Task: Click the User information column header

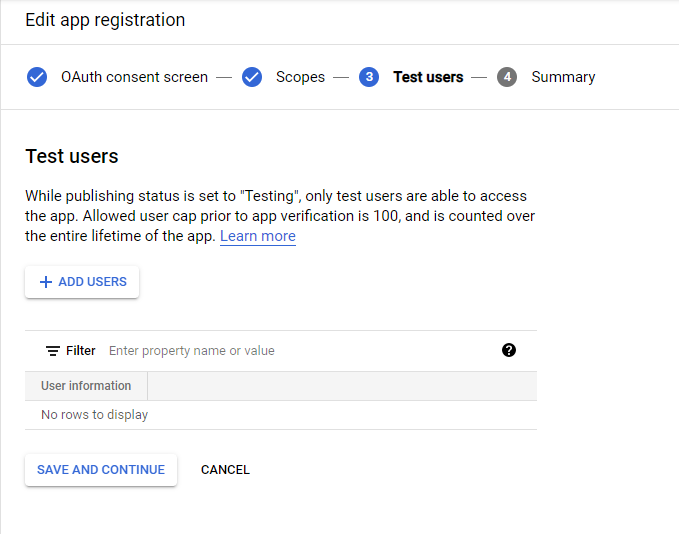Action: [x=86, y=386]
